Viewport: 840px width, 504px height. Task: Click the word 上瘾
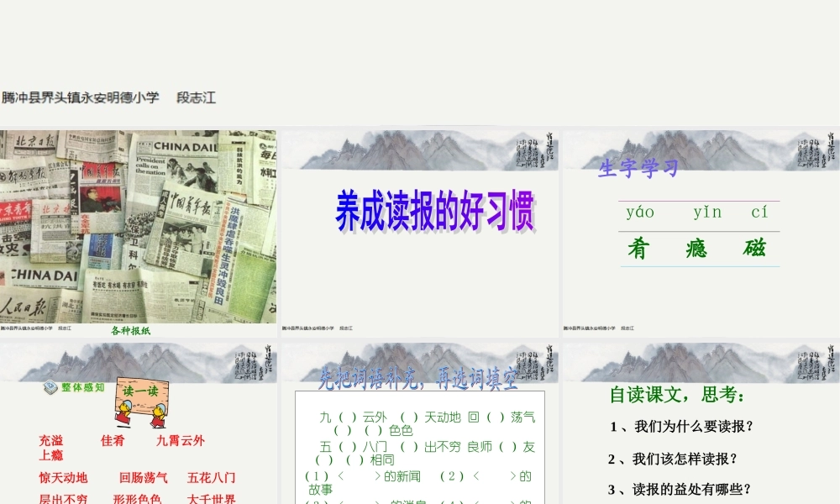[51, 455]
